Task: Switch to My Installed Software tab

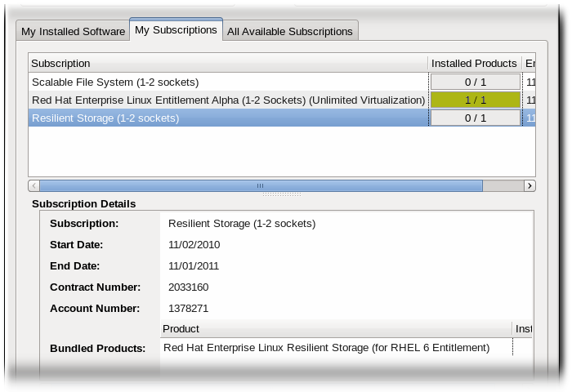Action: tap(73, 31)
